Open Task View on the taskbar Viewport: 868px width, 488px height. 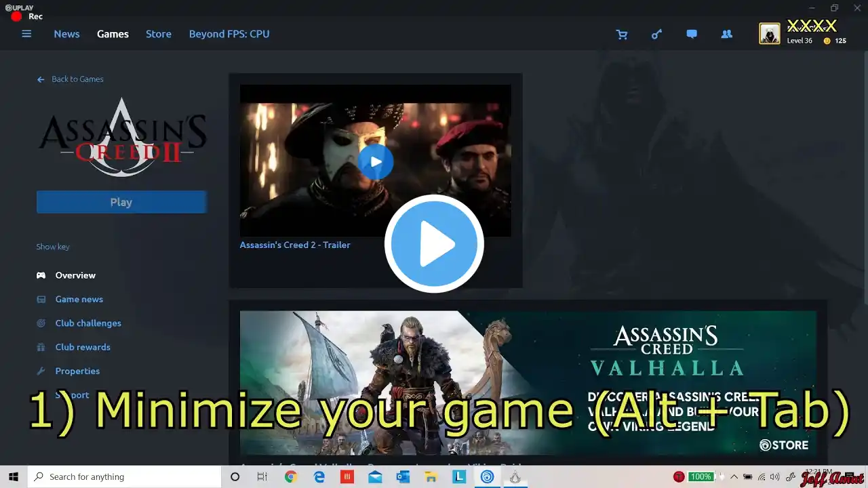pos(262,476)
